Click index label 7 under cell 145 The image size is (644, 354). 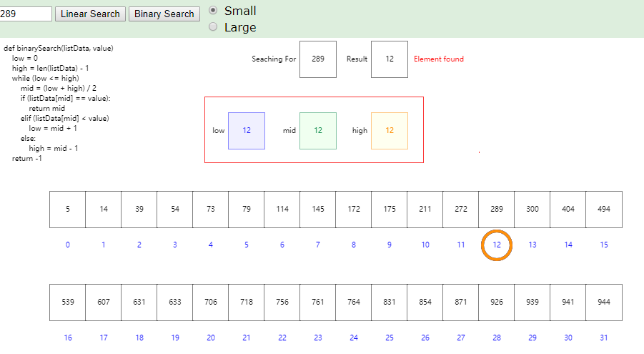coord(318,245)
